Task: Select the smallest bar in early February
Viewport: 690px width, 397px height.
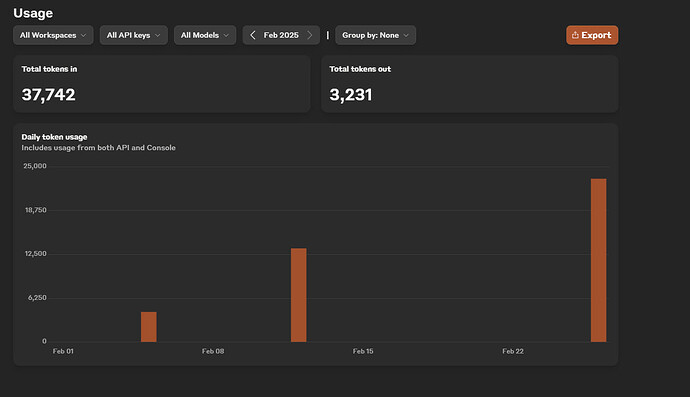Action: 149,327
